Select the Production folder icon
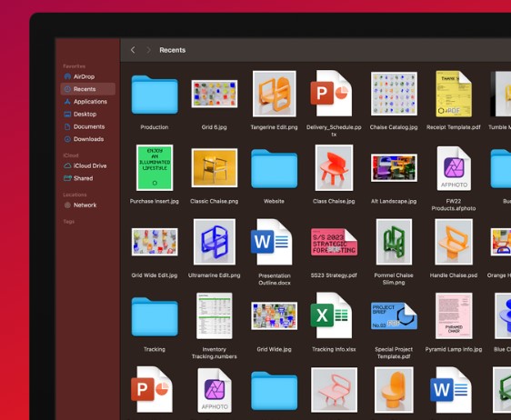 click(x=155, y=95)
